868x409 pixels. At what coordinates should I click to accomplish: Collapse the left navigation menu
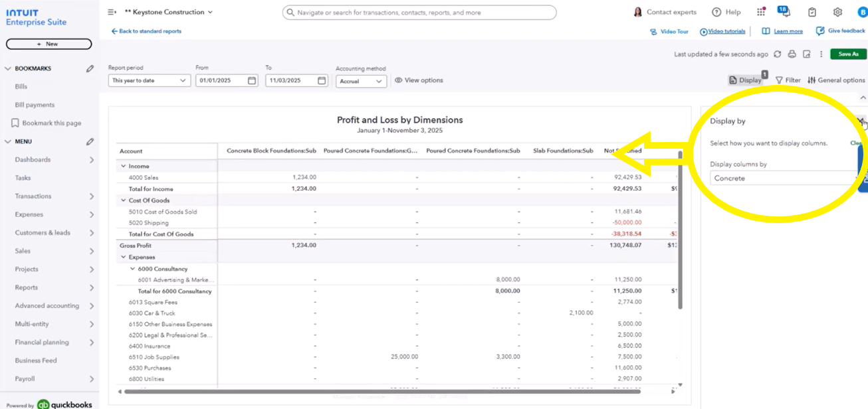(112, 12)
